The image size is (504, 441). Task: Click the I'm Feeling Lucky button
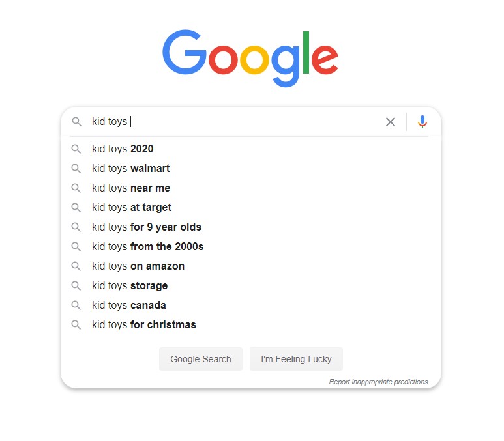click(296, 359)
